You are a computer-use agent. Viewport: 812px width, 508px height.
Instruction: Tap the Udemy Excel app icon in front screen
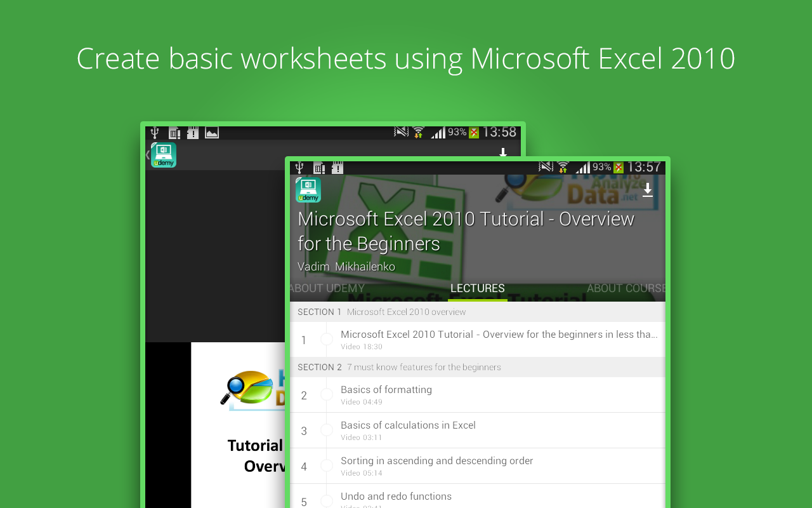[x=308, y=190]
